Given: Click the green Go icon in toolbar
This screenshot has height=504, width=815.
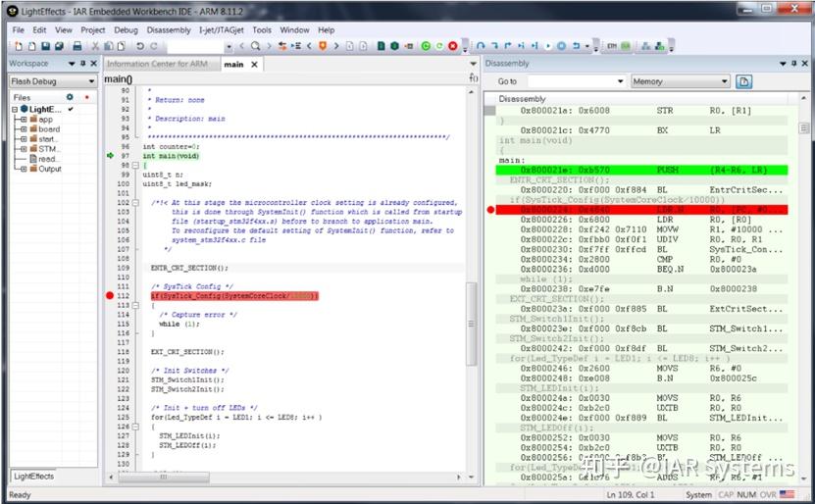Looking at the screenshot, I should (x=426, y=46).
